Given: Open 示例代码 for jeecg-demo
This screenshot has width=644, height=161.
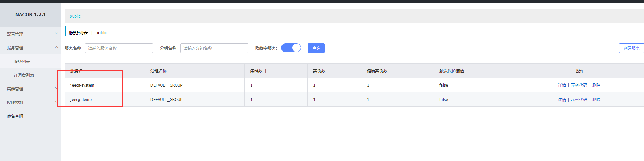Looking at the screenshot, I should 579,99.
